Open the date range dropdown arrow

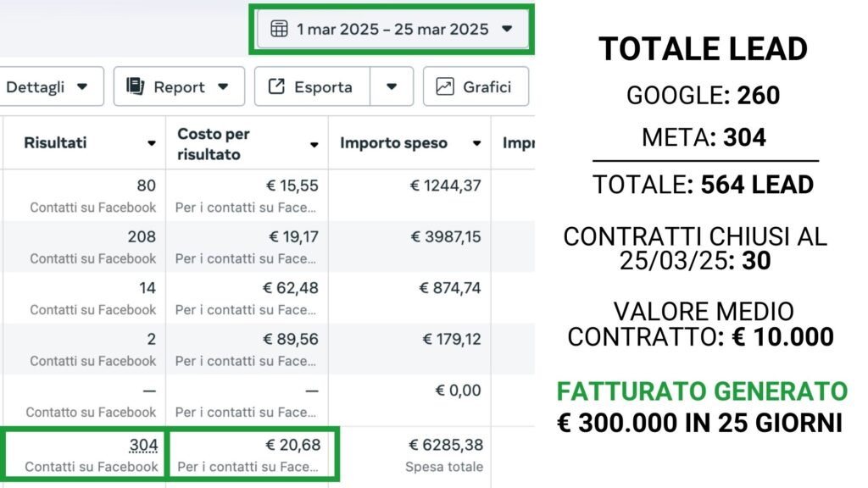[x=507, y=29]
